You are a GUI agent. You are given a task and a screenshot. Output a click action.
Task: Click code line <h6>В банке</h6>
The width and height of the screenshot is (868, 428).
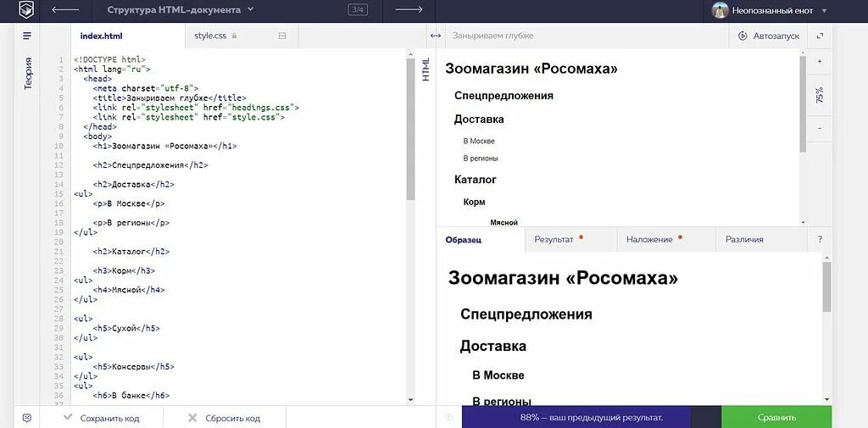[x=131, y=395]
